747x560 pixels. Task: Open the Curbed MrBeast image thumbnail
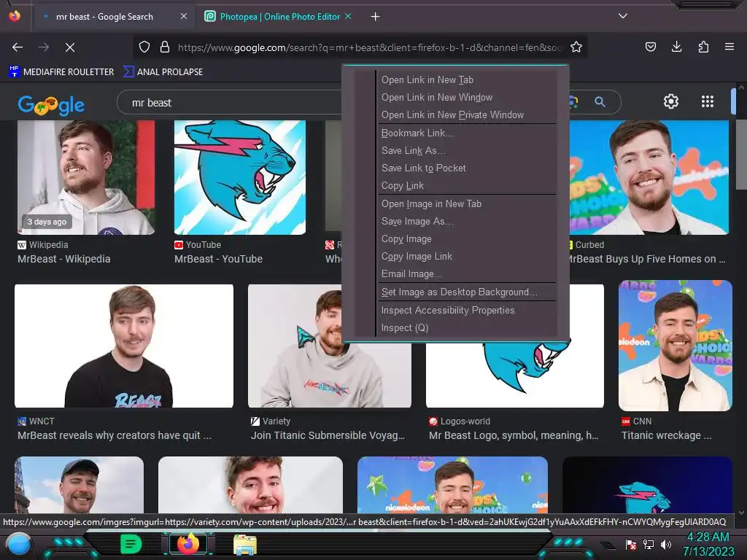pyautogui.click(x=649, y=177)
